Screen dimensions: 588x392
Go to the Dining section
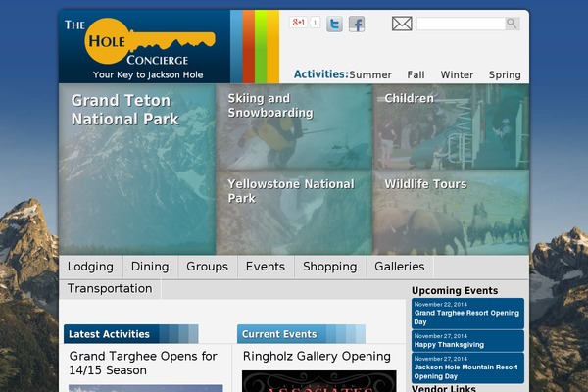point(150,267)
